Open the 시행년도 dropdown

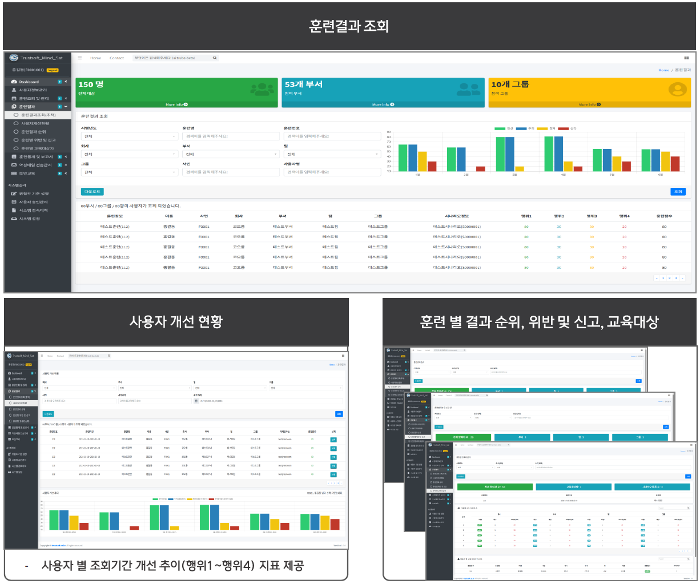tap(130, 136)
